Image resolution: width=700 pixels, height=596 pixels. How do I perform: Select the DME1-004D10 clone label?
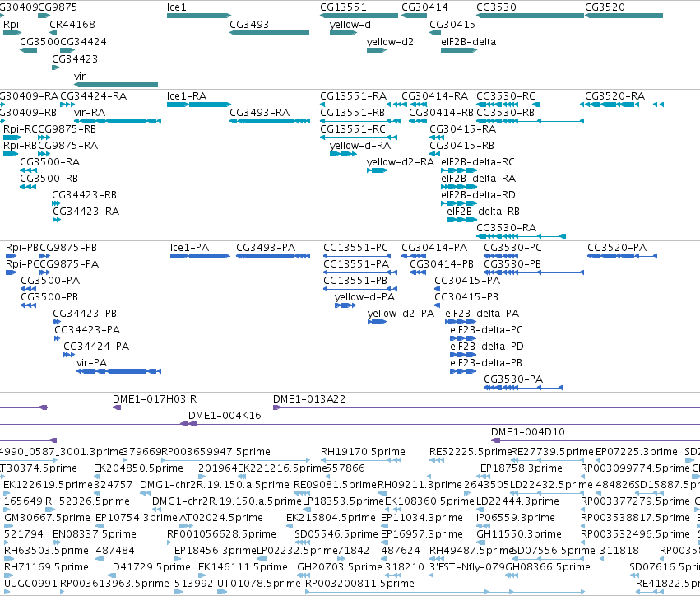click(528, 432)
